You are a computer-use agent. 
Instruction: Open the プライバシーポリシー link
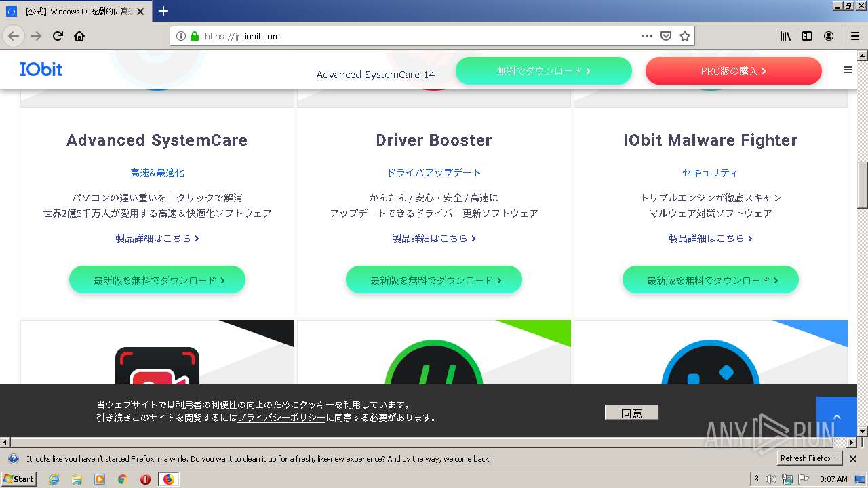coord(281,418)
